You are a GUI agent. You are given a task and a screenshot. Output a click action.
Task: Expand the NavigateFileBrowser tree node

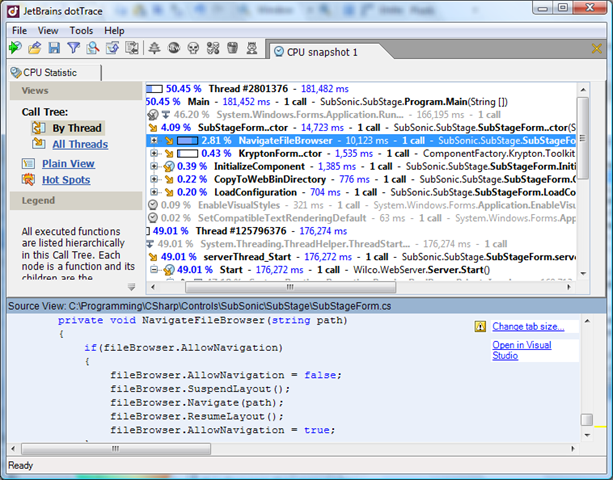154,140
